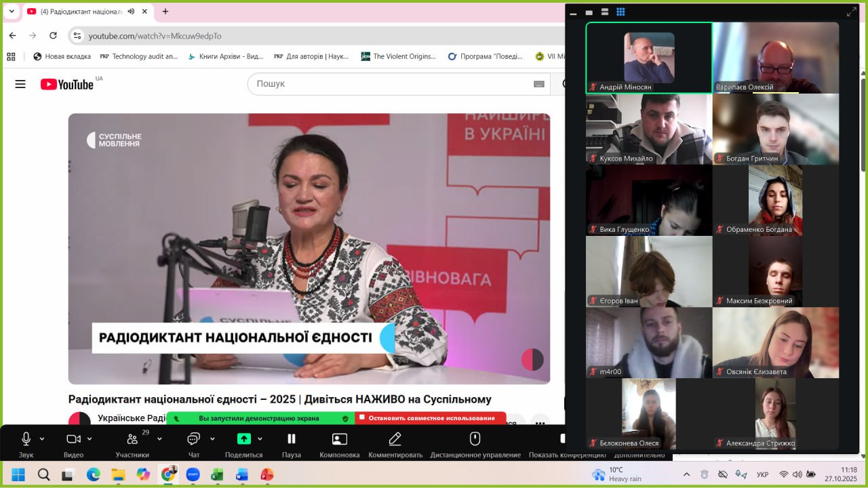
Task: Open the Participants list icon
Action: [132, 439]
